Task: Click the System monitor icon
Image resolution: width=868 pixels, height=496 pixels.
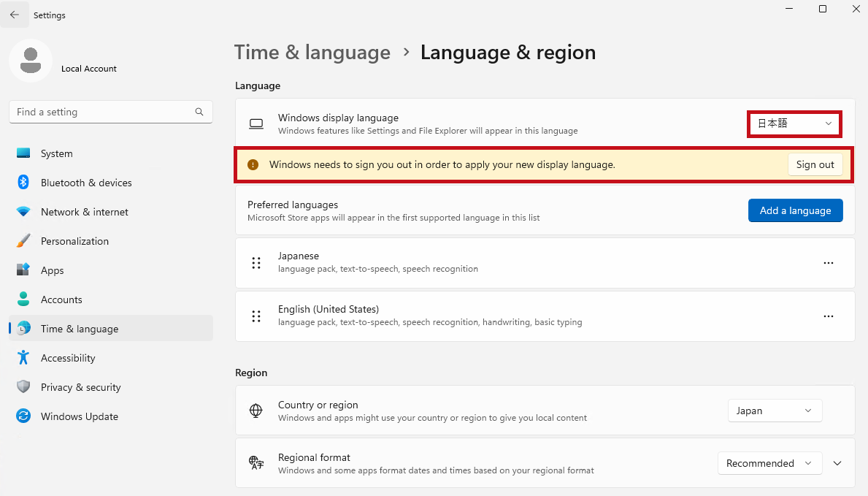Action: 23,153
